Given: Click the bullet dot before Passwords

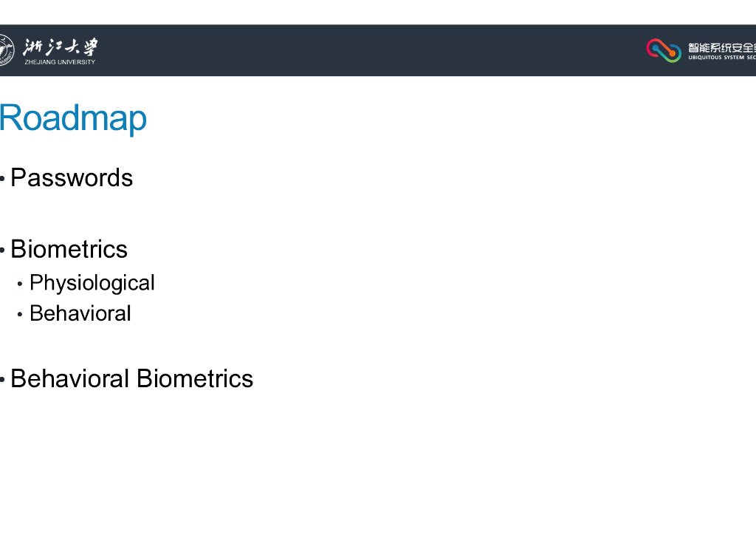Looking at the screenshot, I should (3, 179).
